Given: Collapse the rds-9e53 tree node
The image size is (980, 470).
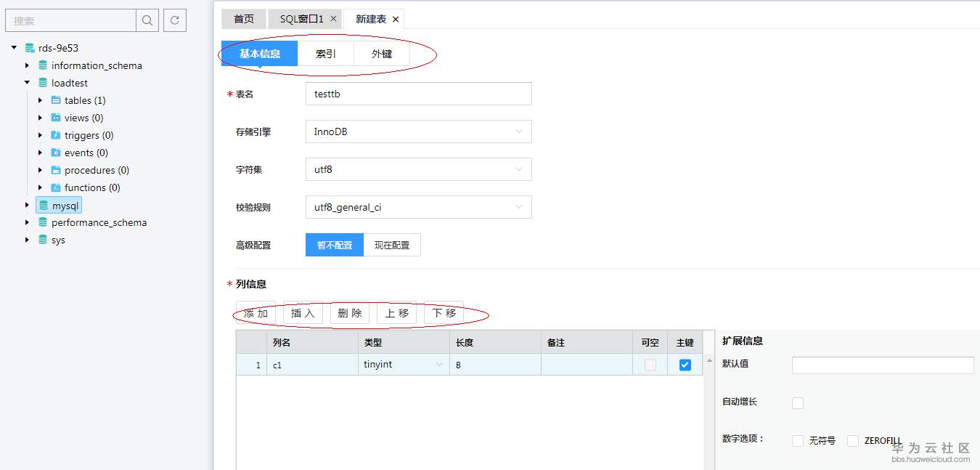Looking at the screenshot, I should [x=14, y=48].
